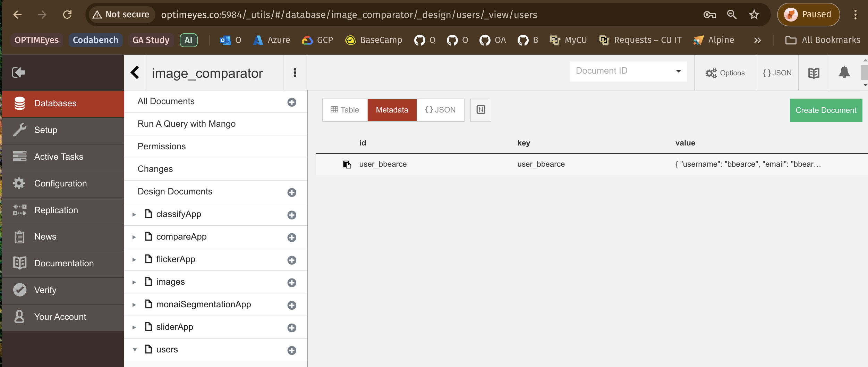868x367 pixels.
Task: Bookmark this page with the star icon
Action: [x=754, y=15]
